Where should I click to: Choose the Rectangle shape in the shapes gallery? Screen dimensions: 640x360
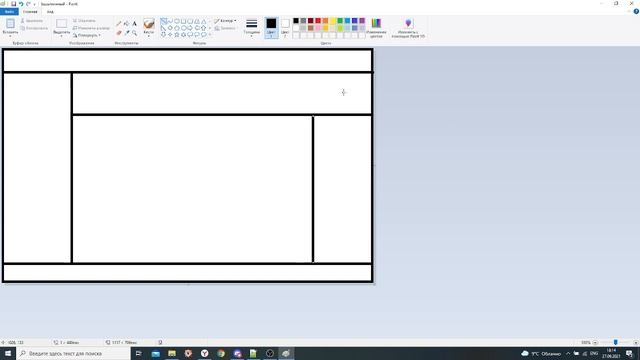point(184,21)
